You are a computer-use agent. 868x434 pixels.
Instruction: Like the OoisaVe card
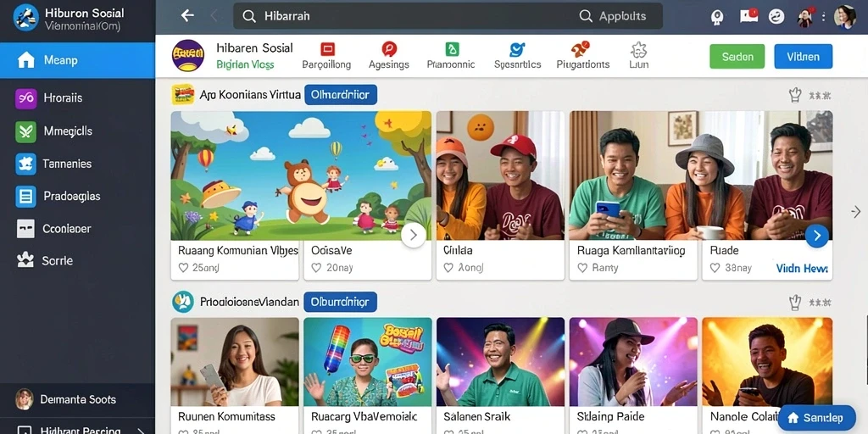316,268
